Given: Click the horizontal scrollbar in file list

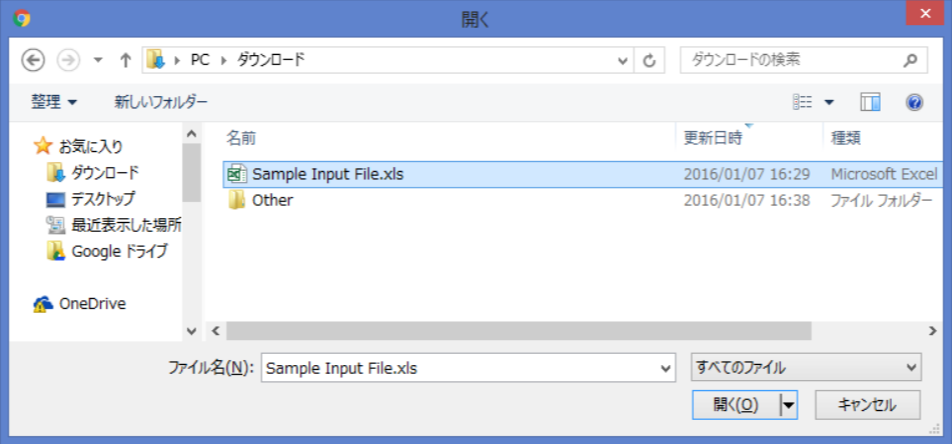Looking at the screenshot, I should 518,331.
